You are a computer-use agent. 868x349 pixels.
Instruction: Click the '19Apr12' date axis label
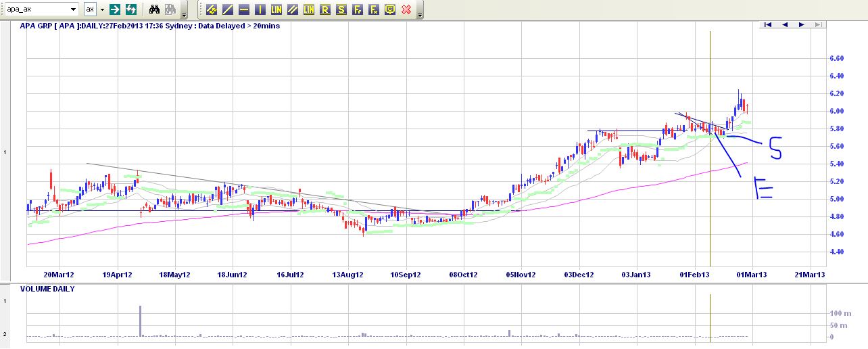(116, 275)
